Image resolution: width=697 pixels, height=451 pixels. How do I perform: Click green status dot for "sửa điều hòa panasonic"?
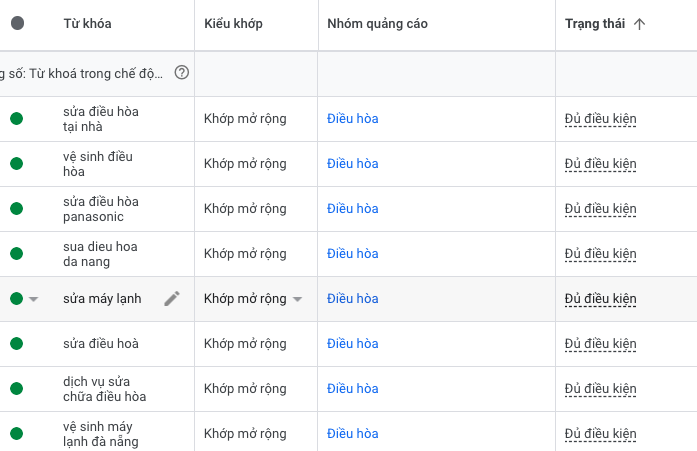tap(16, 209)
